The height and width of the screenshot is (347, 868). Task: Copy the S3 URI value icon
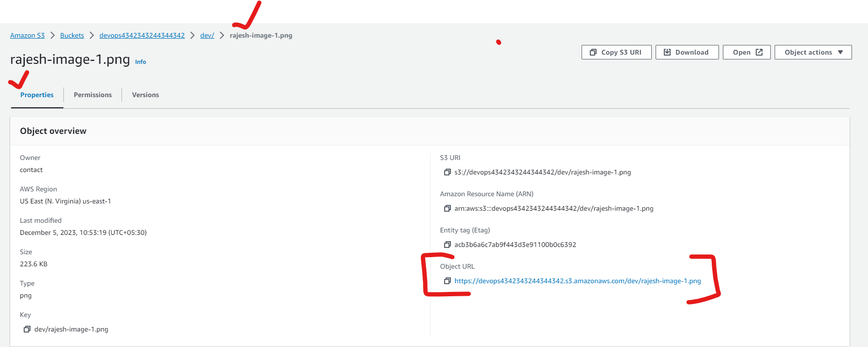(x=448, y=172)
